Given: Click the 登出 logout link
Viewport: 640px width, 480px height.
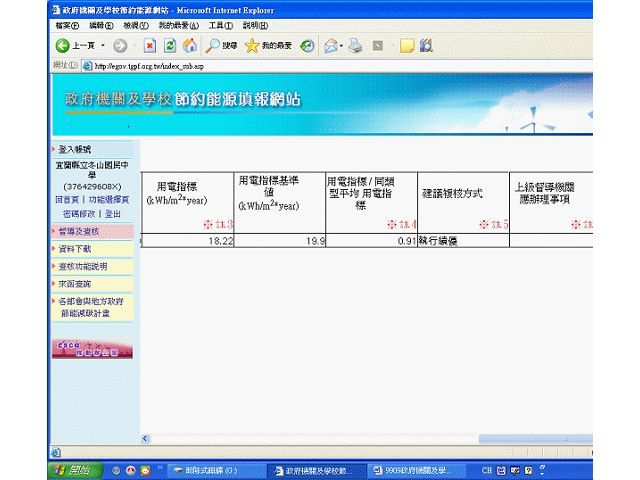Looking at the screenshot, I should [113, 213].
